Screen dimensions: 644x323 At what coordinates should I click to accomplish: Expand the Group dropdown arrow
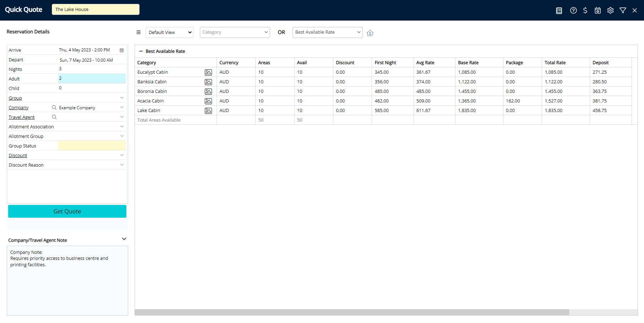coord(122,98)
